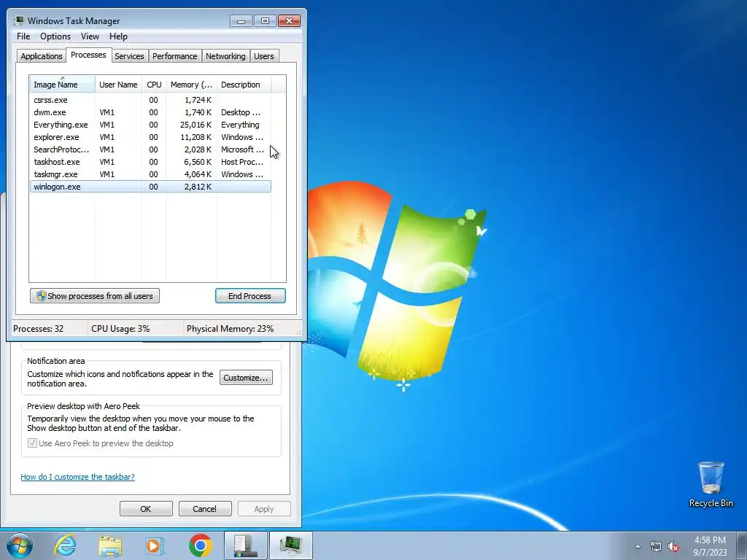Click Physical Memory: 23% status
Image resolution: width=747 pixels, height=560 pixels.
click(230, 329)
